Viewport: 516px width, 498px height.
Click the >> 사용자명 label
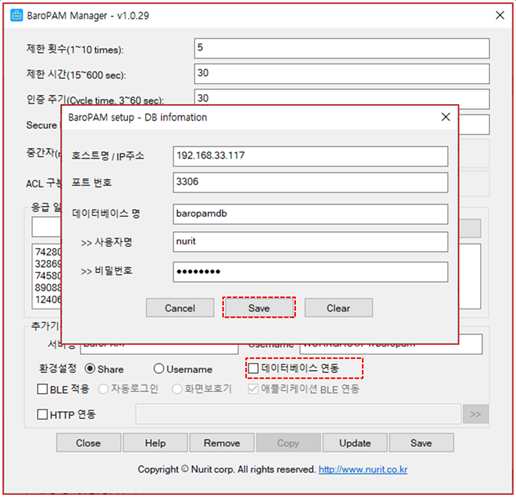pos(106,242)
